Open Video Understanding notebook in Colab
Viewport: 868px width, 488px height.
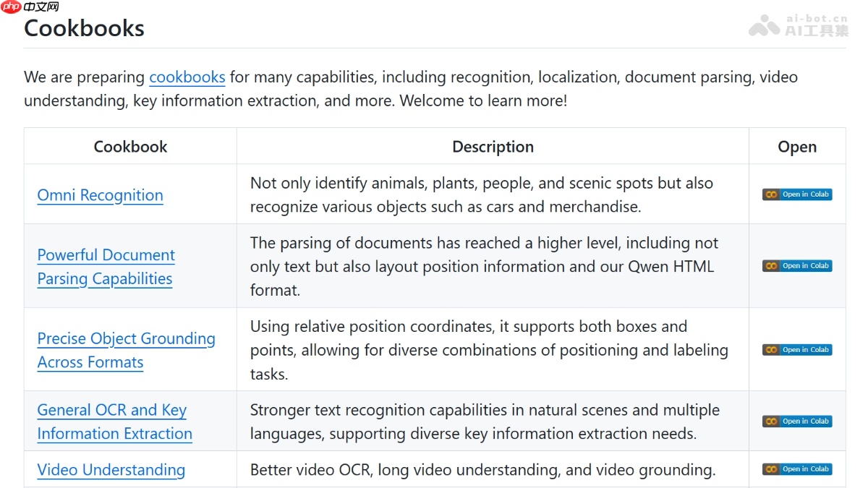(x=797, y=469)
